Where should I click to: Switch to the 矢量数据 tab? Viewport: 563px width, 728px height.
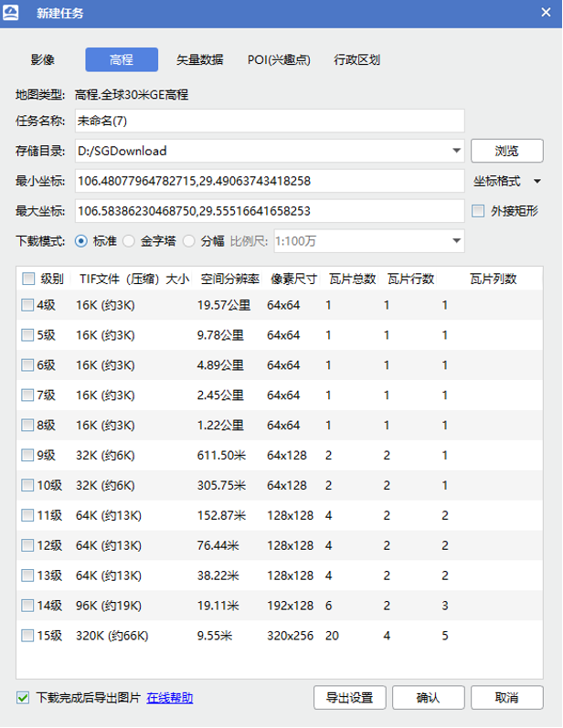coord(199,60)
